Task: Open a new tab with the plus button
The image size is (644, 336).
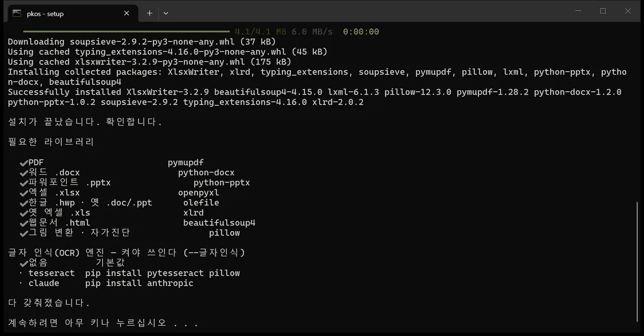Action: (149, 13)
